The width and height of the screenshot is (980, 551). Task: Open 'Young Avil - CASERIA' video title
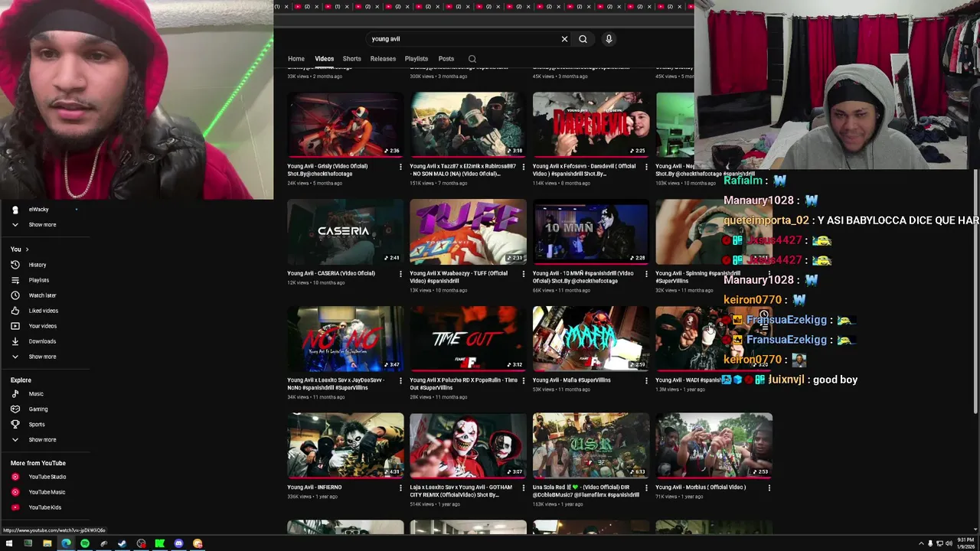pyautogui.click(x=331, y=273)
